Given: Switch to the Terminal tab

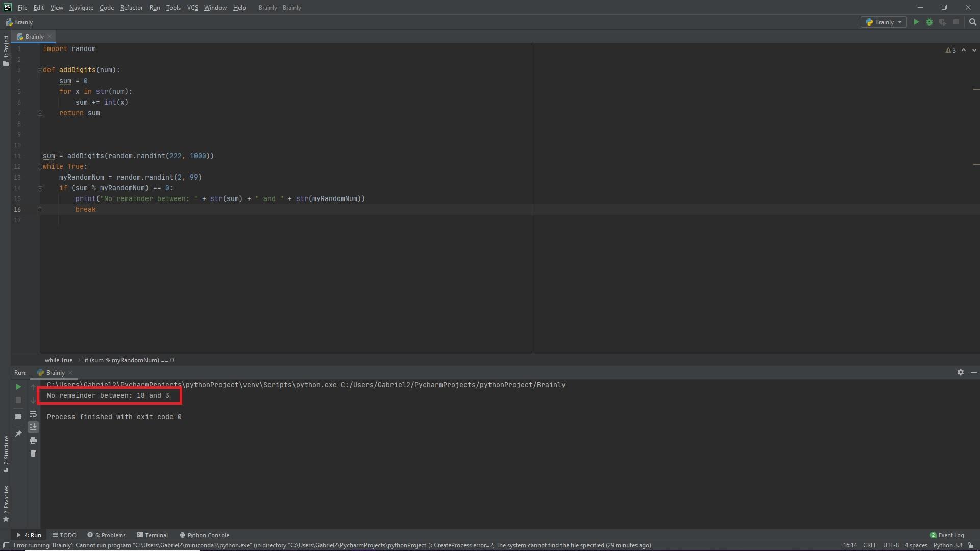Looking at the screenshot, I should pyautogui.click(x=153, y=535).
